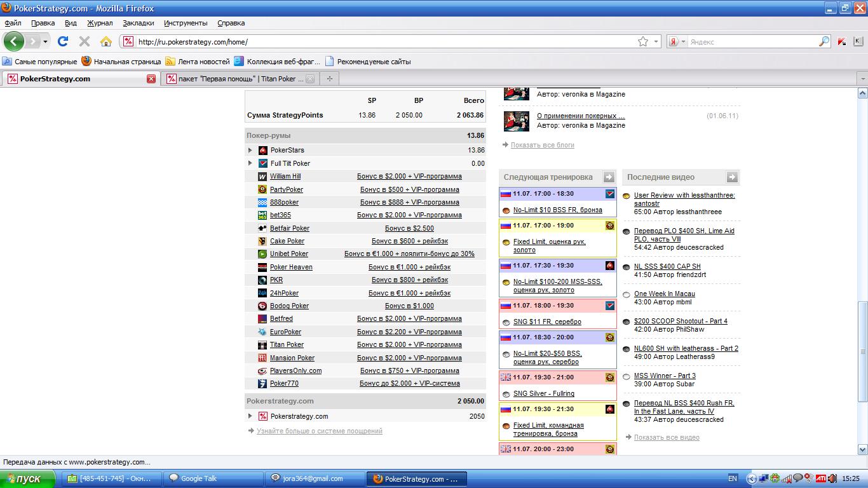Click the URL address bar
This screenshot has height=488, width=868.
386,41
